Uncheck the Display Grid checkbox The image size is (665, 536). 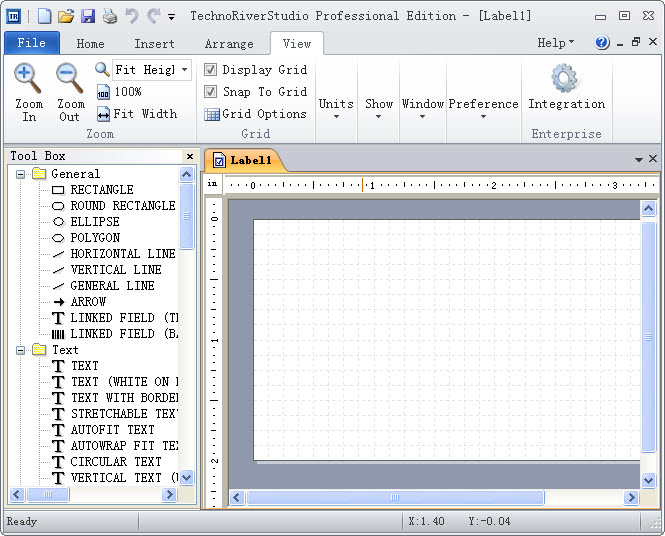tap(211, 70)
